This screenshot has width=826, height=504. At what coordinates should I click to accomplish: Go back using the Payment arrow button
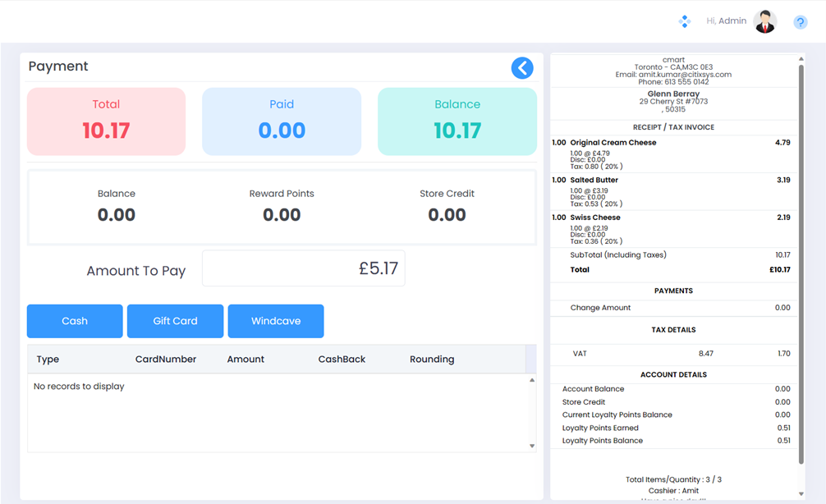[x=522, y=68]
